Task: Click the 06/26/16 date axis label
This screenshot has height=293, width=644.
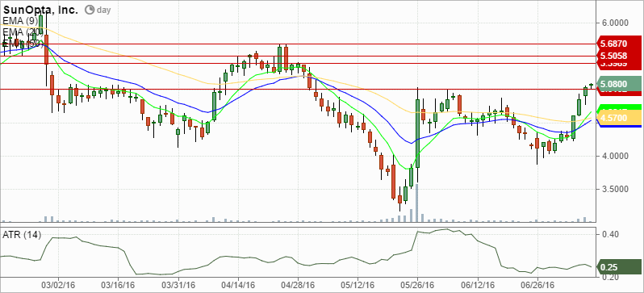Action: (537, 285)
